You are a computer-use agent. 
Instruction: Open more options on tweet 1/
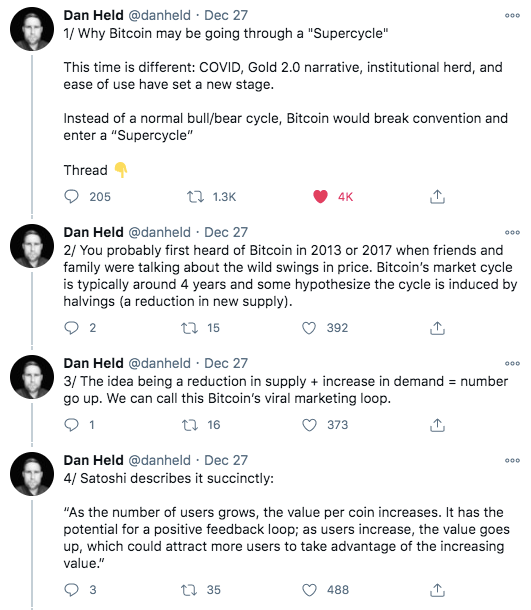512,16
